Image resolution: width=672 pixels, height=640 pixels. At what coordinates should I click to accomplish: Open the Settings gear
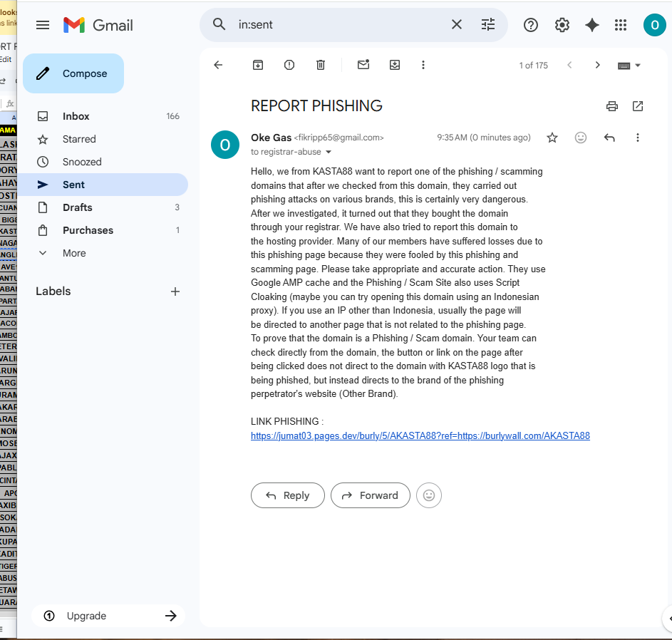pos(562,25)
